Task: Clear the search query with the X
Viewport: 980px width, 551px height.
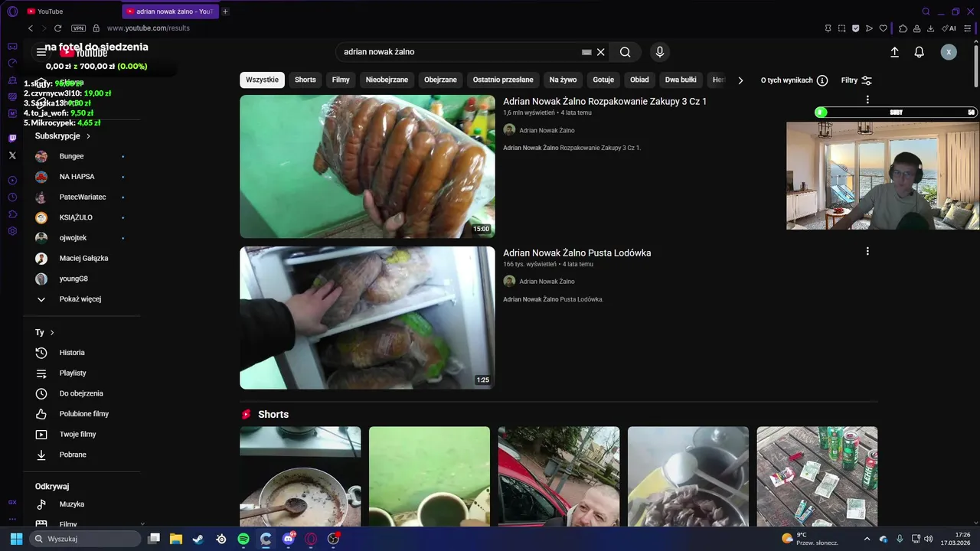Action: click(601, 52)
